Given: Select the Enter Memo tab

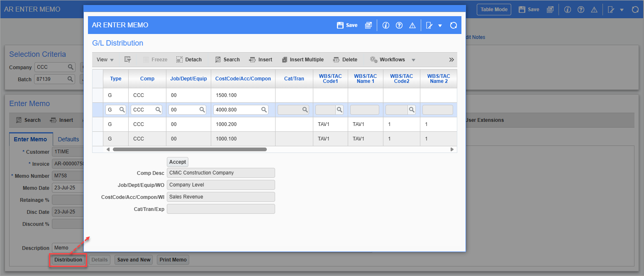Looking at the screenshot, I should click(x=31, y=139).
